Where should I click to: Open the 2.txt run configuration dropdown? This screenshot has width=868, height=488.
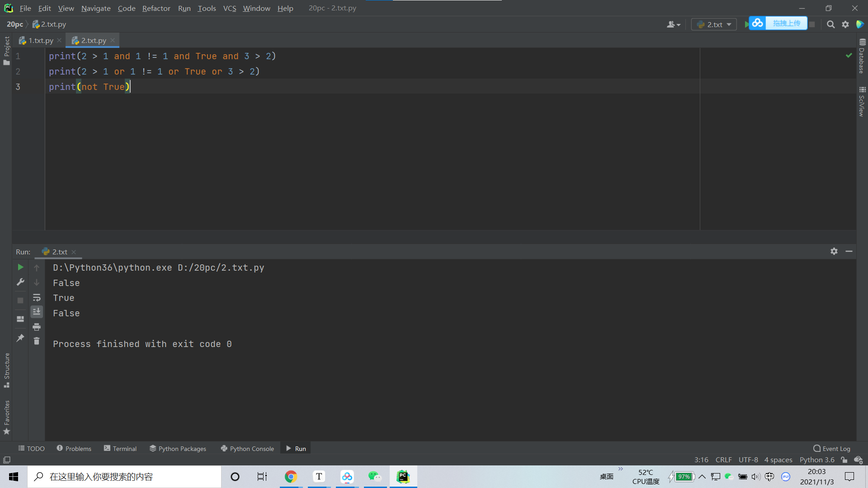point(714,24)
